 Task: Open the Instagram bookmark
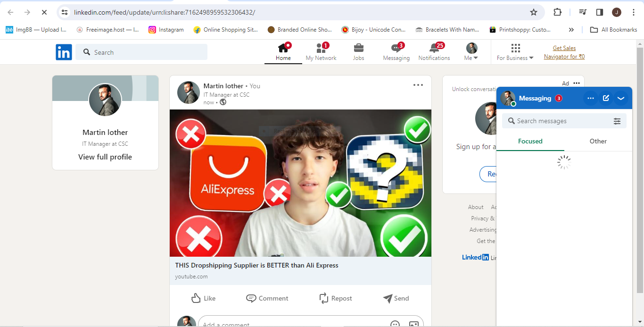tap(166, 29)
